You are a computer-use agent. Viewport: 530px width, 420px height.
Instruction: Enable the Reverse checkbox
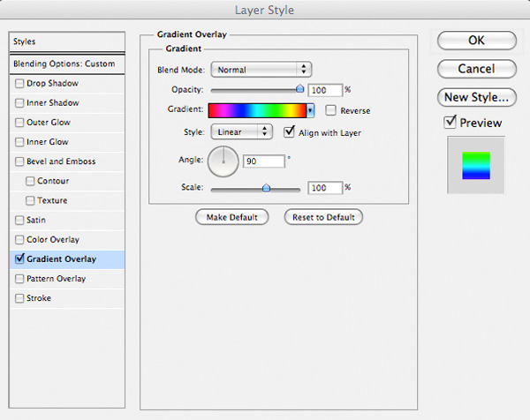point(330,110)
